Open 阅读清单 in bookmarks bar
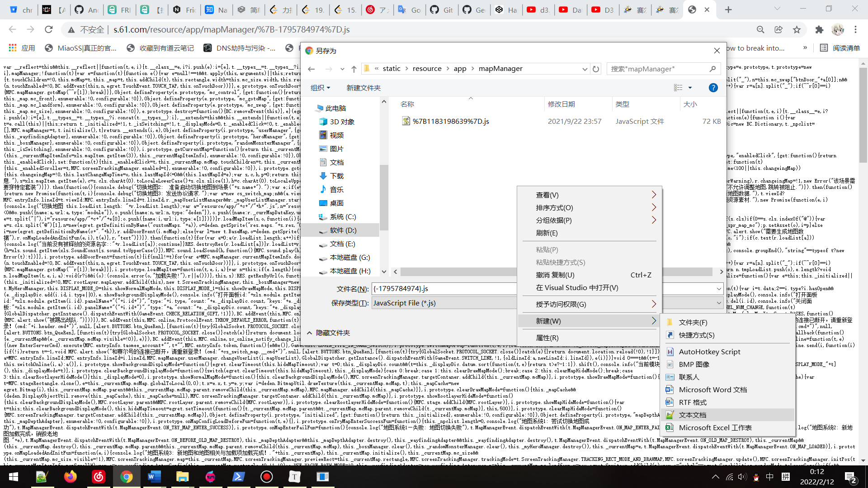The width and height of the screenshot is (868, 488). pos(840,48)
